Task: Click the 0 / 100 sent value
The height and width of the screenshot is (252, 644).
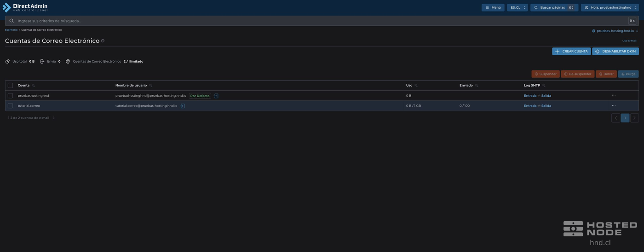Action: click(465, 106)
